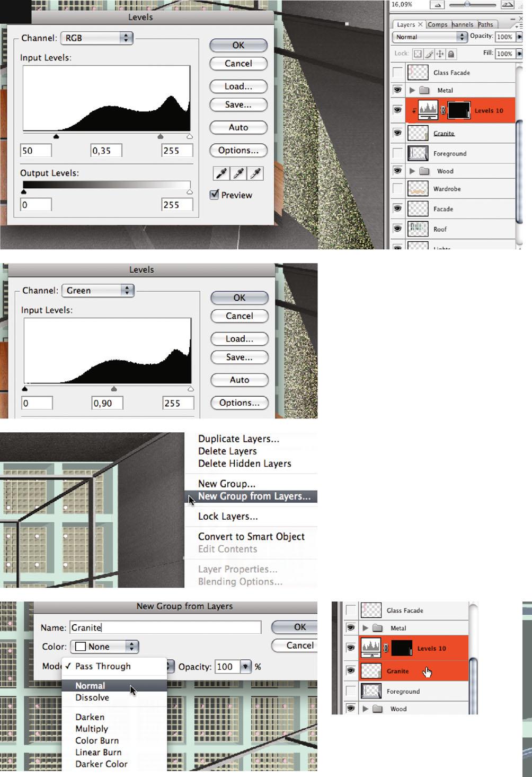Click the Glass Facade thumbnail in panel with Lock row
This screenshot has width=532, height=777.
pyautogui.click(x=418, y=73)
